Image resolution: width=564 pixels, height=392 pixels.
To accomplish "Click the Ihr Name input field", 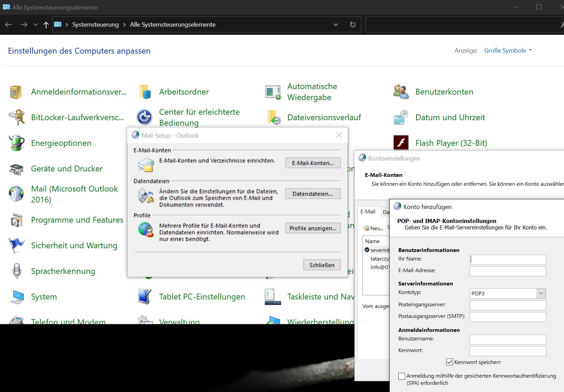I will point(508,260).
